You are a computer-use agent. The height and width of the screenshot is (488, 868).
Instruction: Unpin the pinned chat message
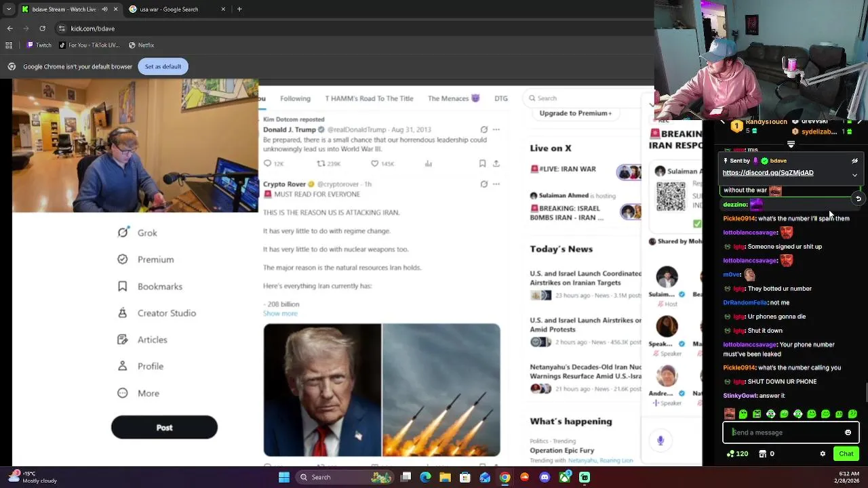coord(854,161)
